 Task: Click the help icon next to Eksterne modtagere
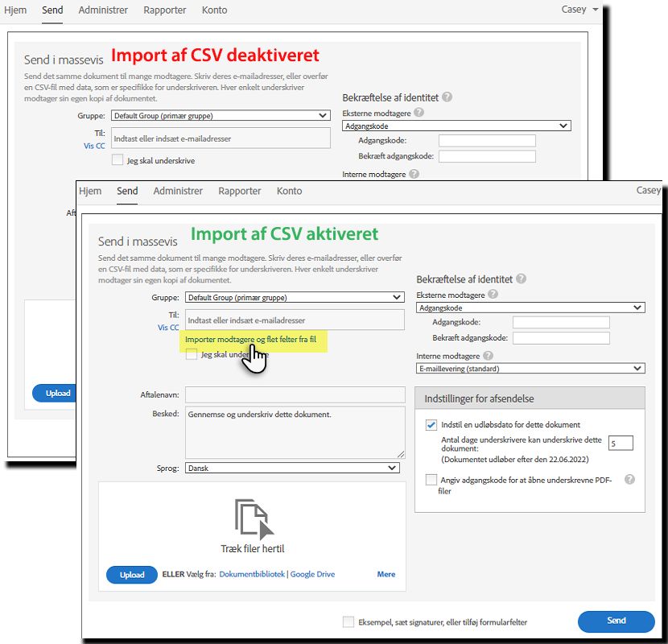click(x=494, y=295)
